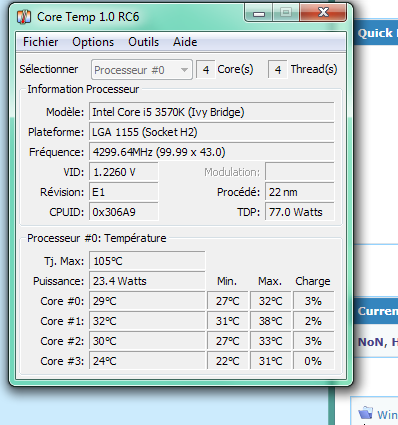This screenshot has height=425, width=398.
Task: Click Core #0 current temperature 29°C
Action: (147, 301)
